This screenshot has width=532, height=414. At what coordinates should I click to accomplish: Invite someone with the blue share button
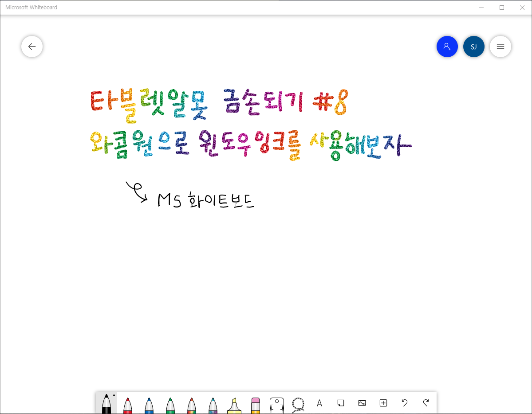point(447,47)
